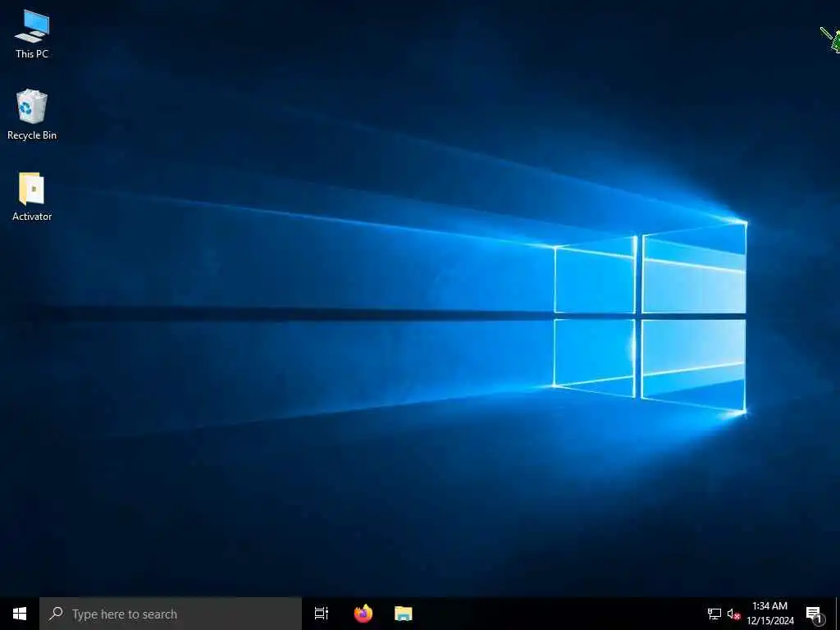
Task: Open the Action Center notifications icon
Action: [x=815, y=614]
